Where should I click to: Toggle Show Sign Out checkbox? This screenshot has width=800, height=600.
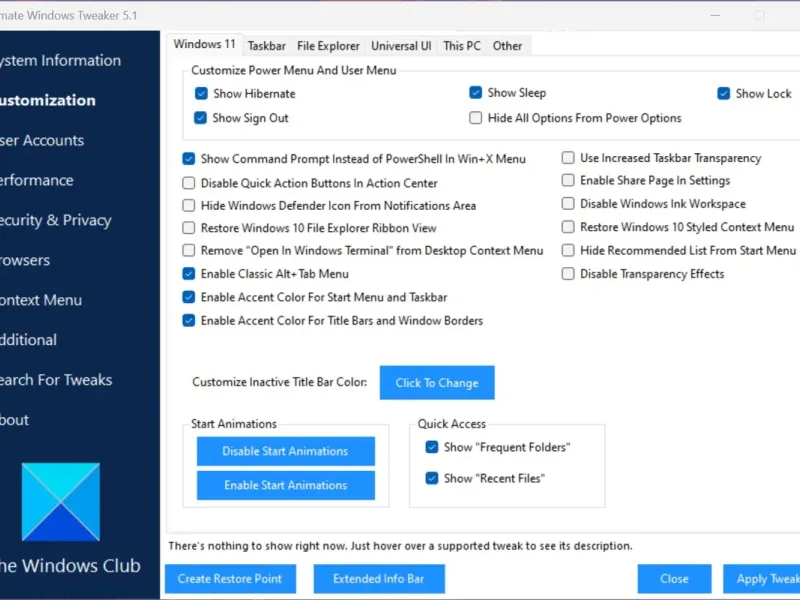click(x=200, y=118)
